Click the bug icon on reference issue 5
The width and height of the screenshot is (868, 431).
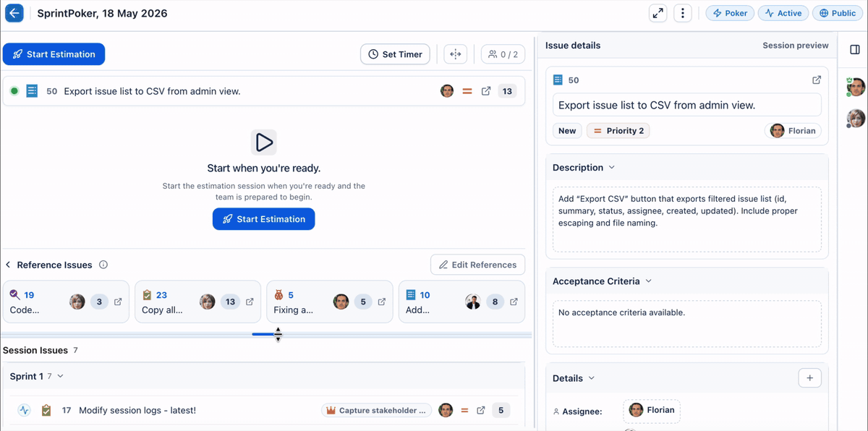278,295
